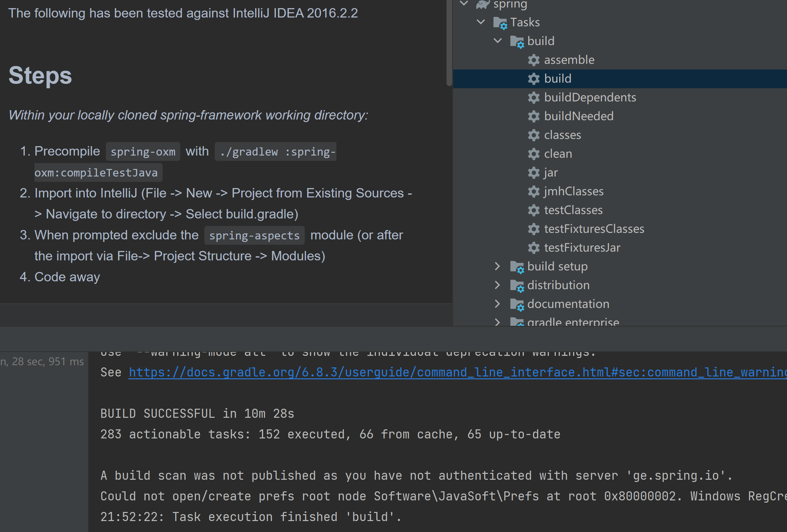Screen dimensions: 787x532
Task: Expand the distribution group
Action: [x=497, y=285]
